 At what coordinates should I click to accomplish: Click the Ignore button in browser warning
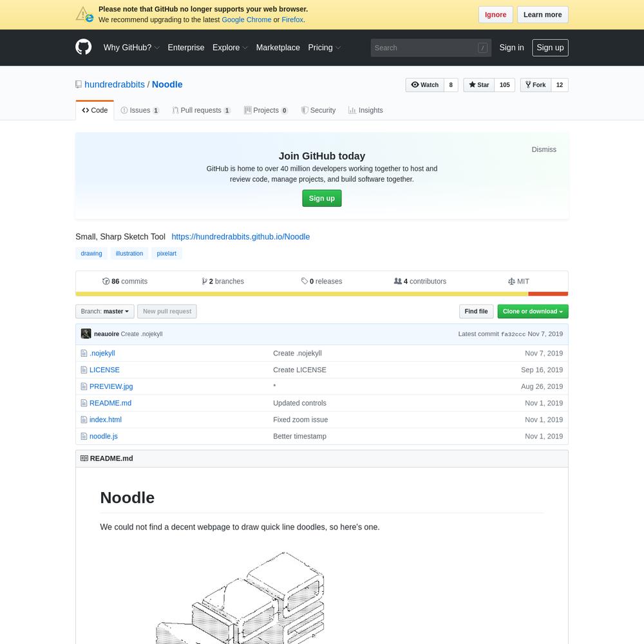[x=495, y=15]
